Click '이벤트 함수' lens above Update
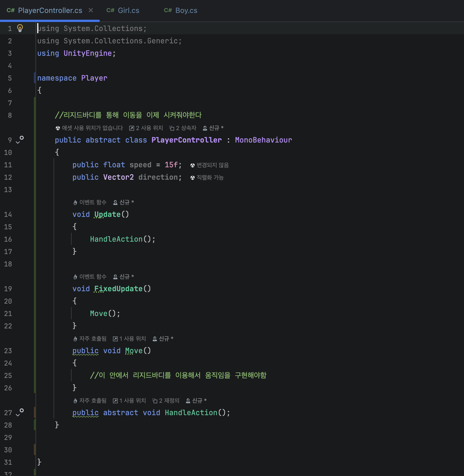The width and height of the screenshot is (464, 476). (x=90, y=203)
